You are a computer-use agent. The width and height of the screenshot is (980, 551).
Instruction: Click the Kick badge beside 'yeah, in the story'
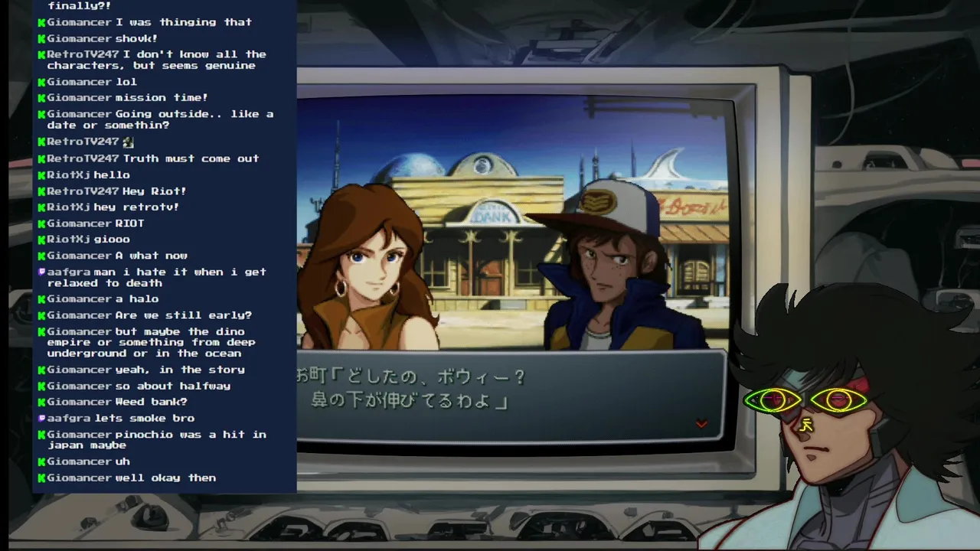click(x=42, y=370)
